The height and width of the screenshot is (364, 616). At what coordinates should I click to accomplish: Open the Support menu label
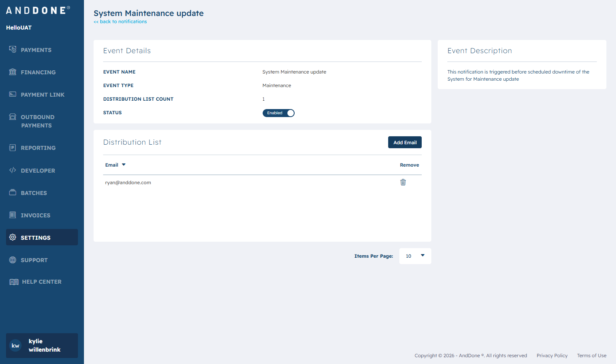pyautogui.click(x=34, y=260)
